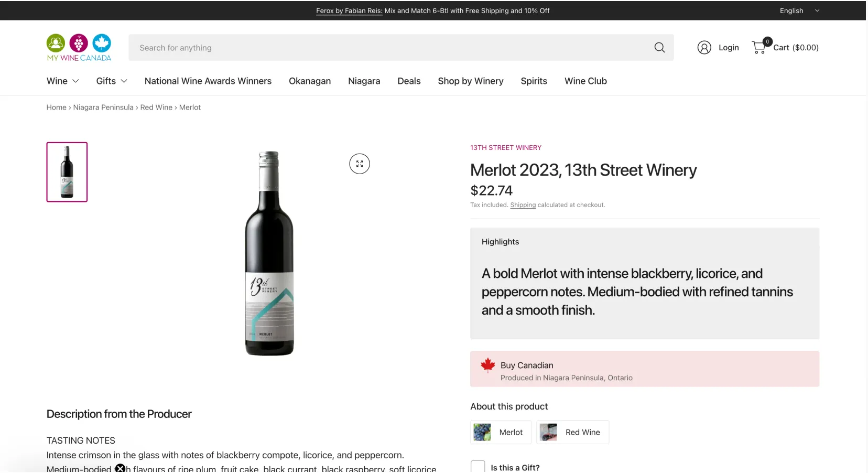
Task: Go to National Wine Awards Winners
Action: [x=208, y=81]
